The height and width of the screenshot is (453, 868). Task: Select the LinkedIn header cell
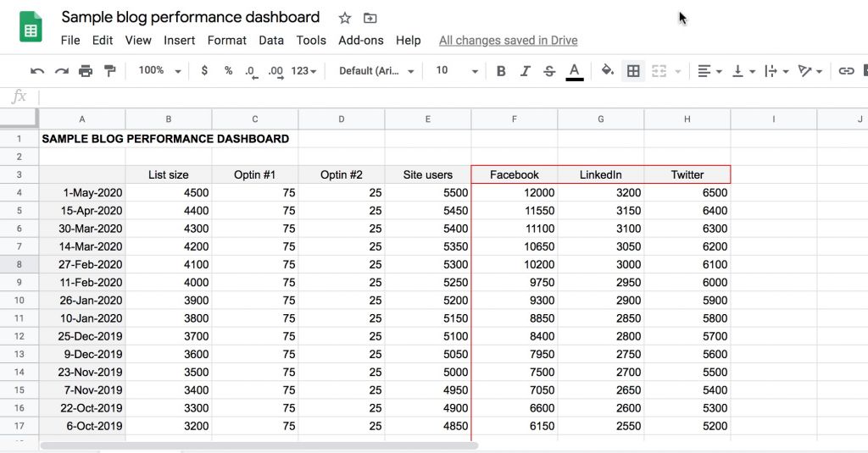[x=601, y=174]
